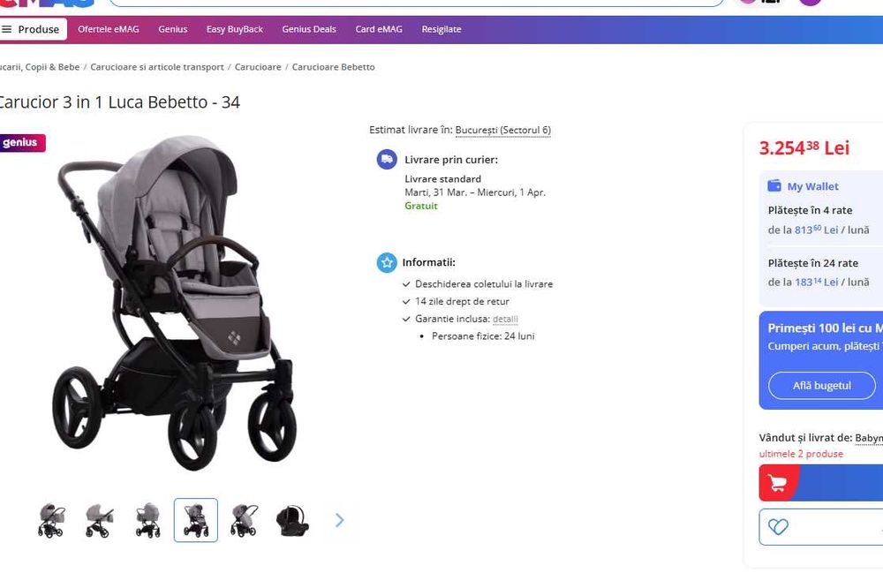The width and height of the screenshot is (883, 588).
Task: Open Ofertele eMAG menu item
Action: click(x=108, y=29)
